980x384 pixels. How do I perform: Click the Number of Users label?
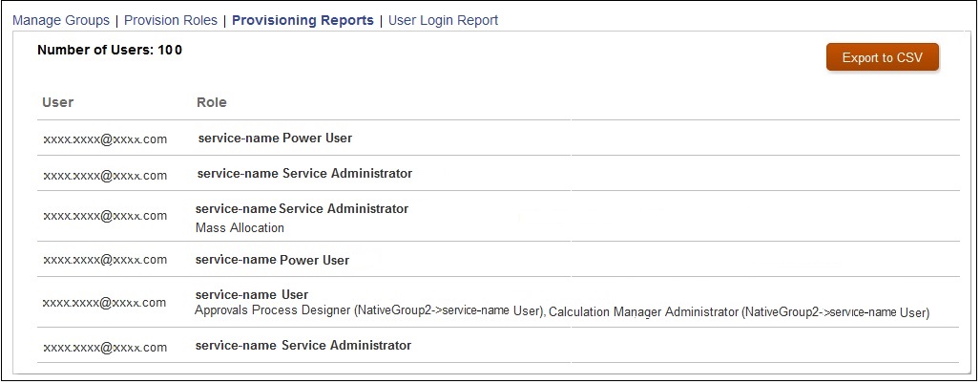(110, 50)
